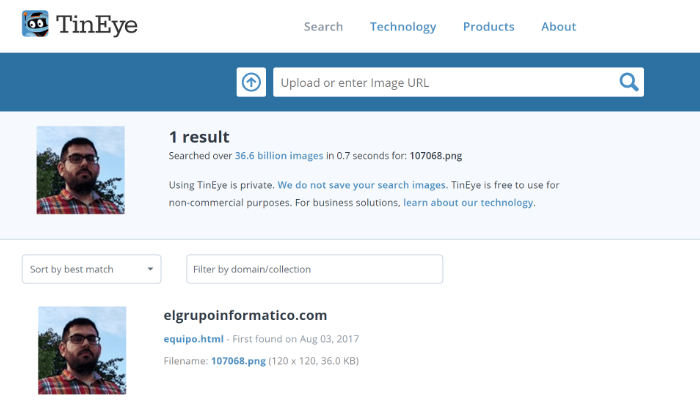The height and width of the screenshot is (401, 700).
Task: Click the 1 result heading
Action: pyautogui.click(x=199, y=137)
